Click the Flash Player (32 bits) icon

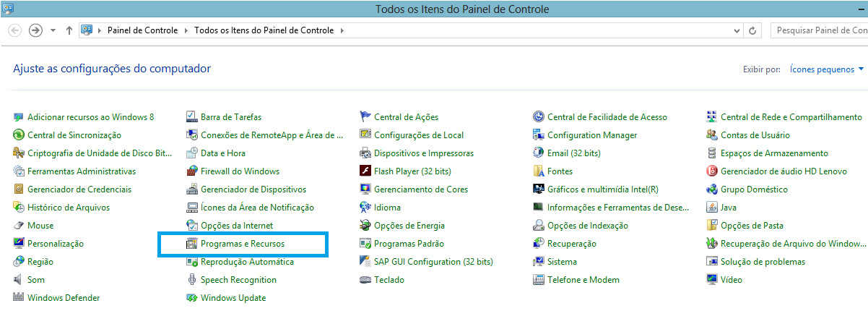point(365,171)
